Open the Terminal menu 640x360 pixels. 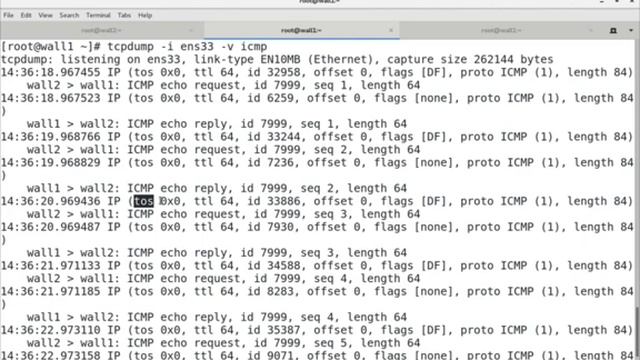tap(98, 15)
